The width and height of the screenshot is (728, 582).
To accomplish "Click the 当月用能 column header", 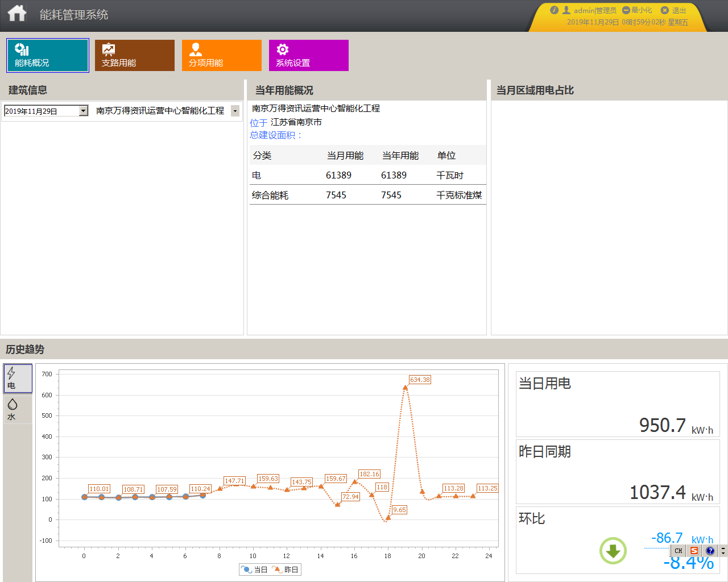I will pyautogui.click(x=345, y=155).
